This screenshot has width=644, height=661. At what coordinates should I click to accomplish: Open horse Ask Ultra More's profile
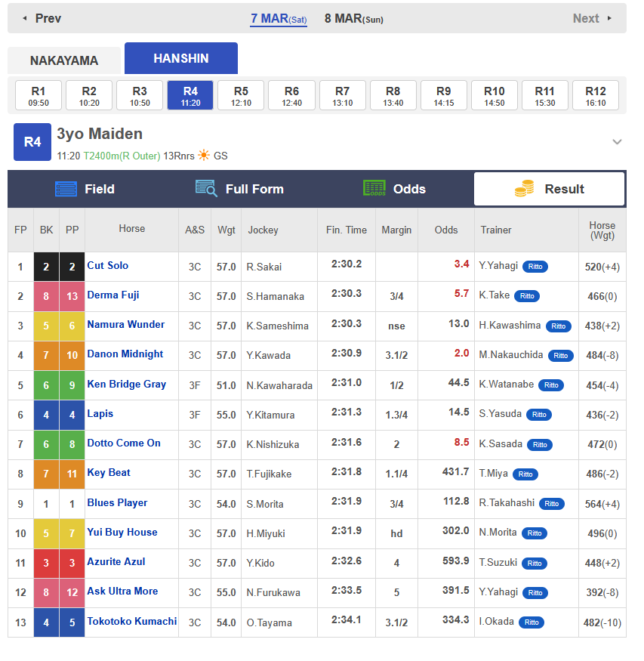(x=122, y=592)
